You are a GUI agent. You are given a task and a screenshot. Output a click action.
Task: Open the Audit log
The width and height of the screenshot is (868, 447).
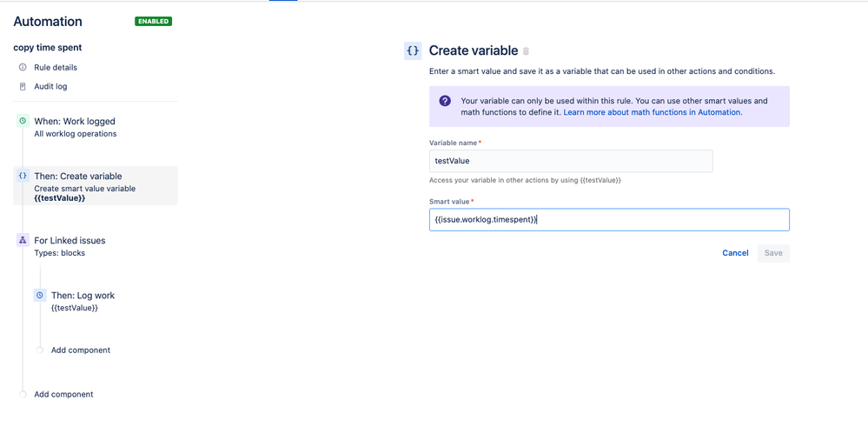point(51,86)
